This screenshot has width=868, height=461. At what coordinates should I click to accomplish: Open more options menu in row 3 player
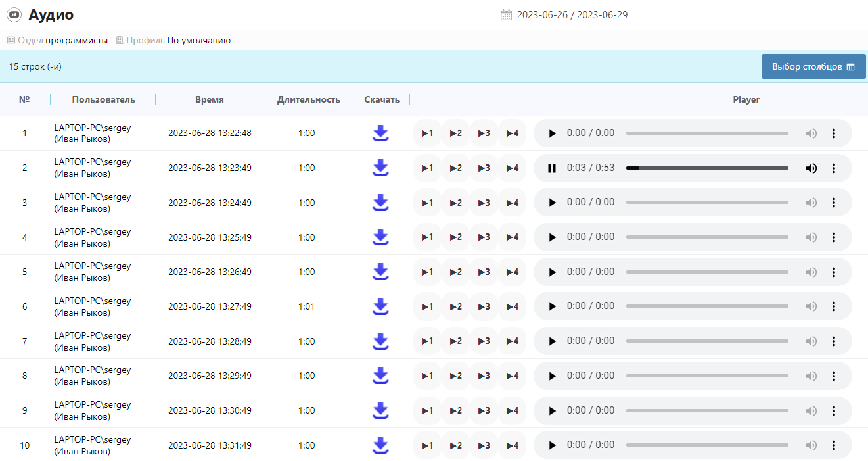[x=834, y=203]
